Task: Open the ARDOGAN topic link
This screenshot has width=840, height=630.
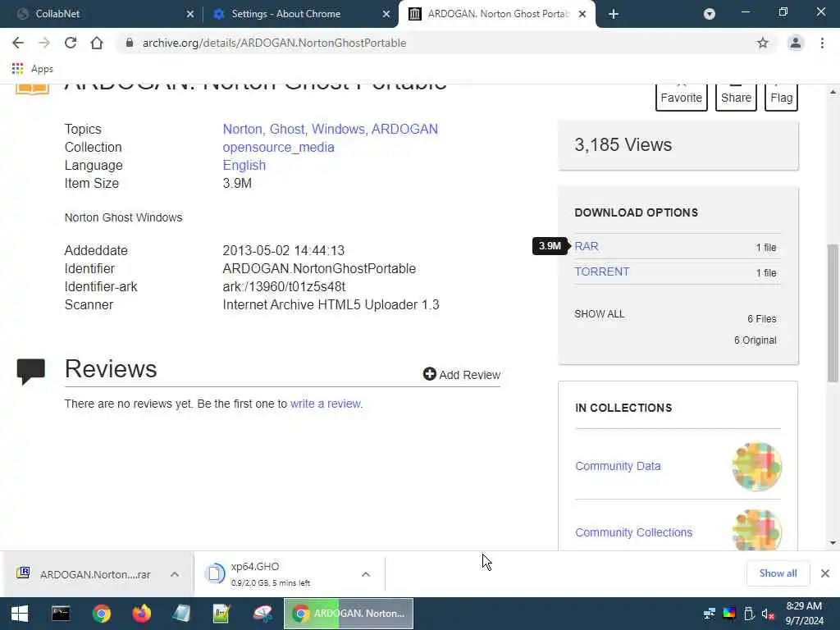Action: [x=404, y=129]
